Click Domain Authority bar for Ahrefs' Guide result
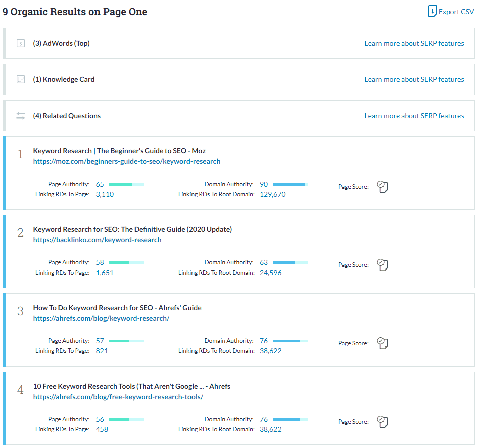The image size is (479, 448). pos(290,341)
